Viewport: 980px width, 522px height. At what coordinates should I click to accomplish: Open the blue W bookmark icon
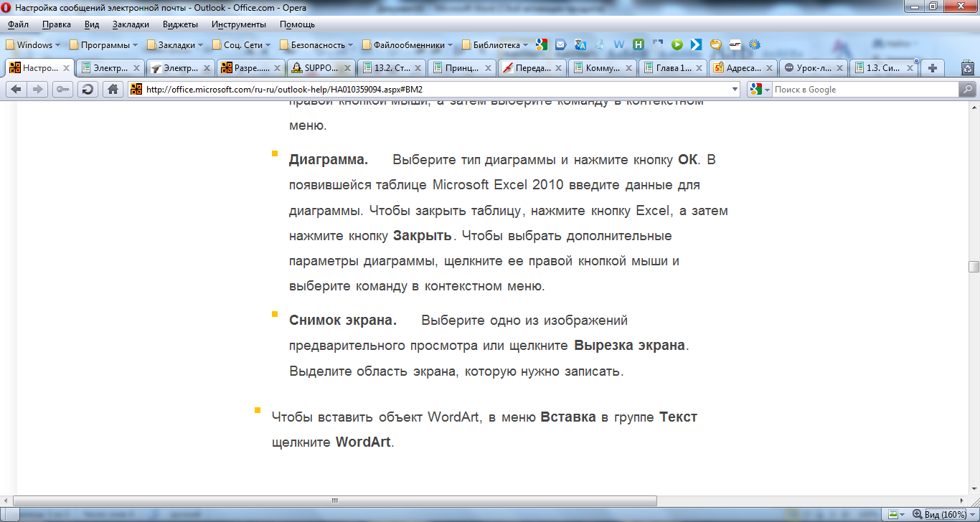[x=618, y=44]
